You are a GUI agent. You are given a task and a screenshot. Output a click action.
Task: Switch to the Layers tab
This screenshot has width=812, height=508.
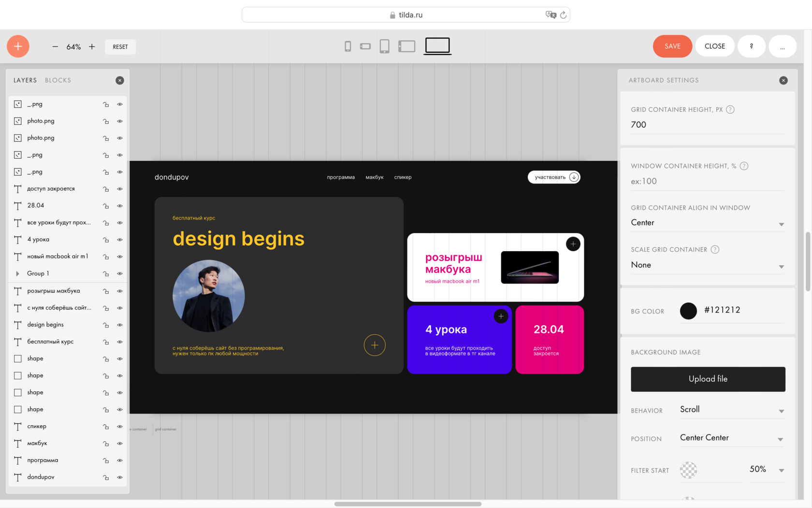pyautogui.click(x=25, y=80)
